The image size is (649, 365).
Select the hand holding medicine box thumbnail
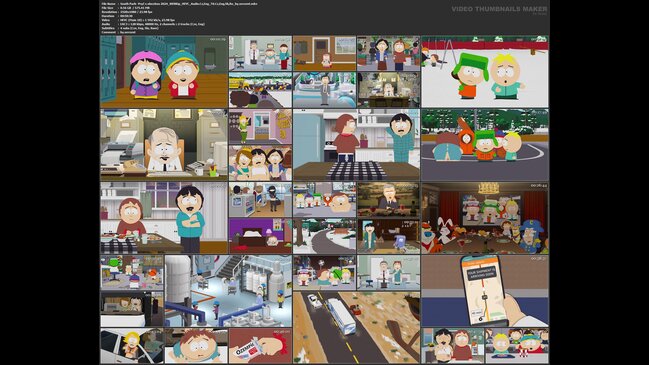(260, 346)
